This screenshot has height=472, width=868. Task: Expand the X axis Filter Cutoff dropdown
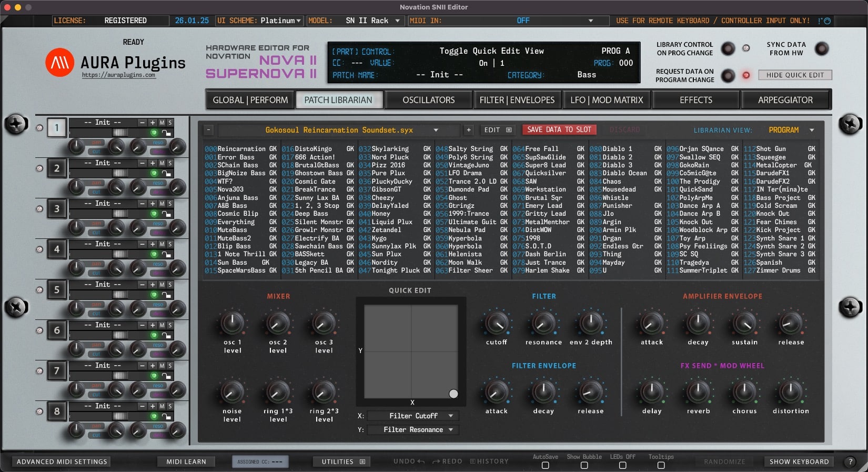[x=413, y=416]
